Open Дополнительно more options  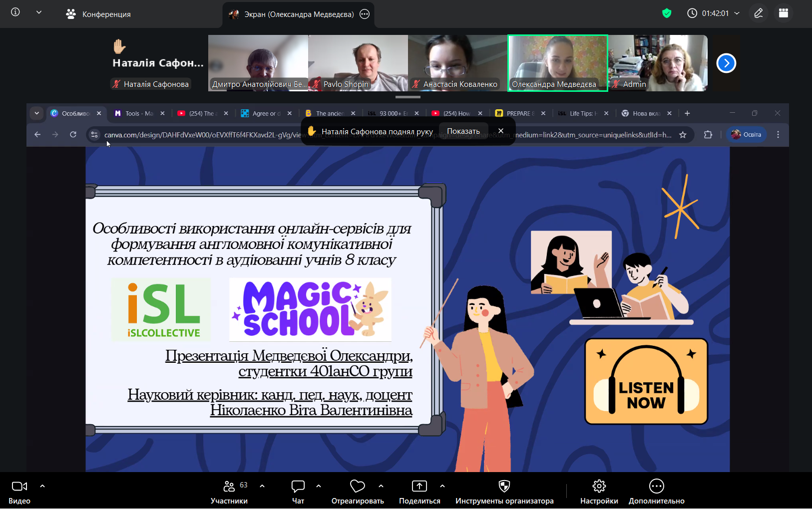click(657, 492)
